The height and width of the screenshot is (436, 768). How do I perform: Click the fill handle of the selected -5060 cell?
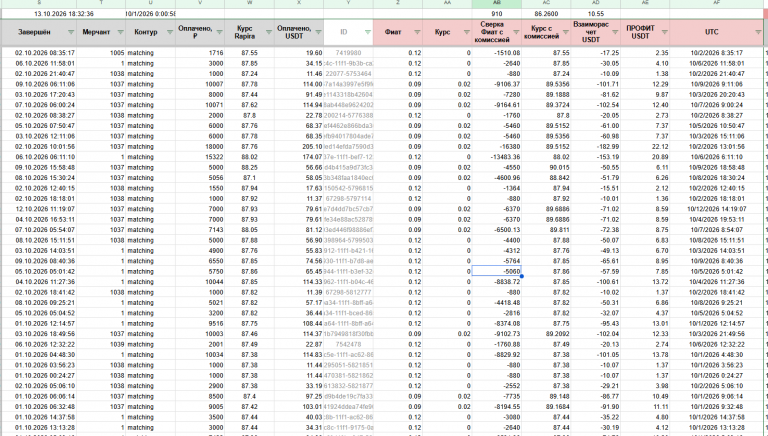(522, 276)
